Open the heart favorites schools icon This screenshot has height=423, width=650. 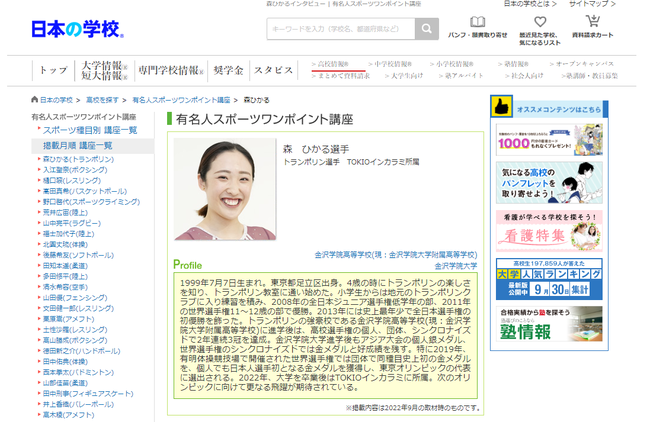click(x=539, y=23)
